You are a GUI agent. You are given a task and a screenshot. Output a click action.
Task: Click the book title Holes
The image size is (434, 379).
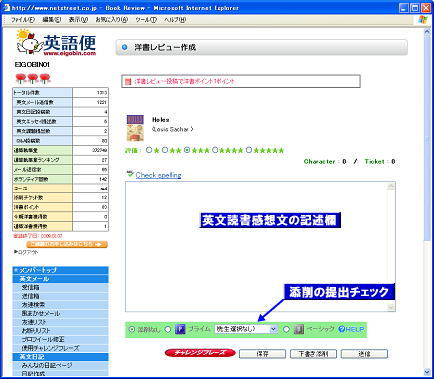click(161, 120)
